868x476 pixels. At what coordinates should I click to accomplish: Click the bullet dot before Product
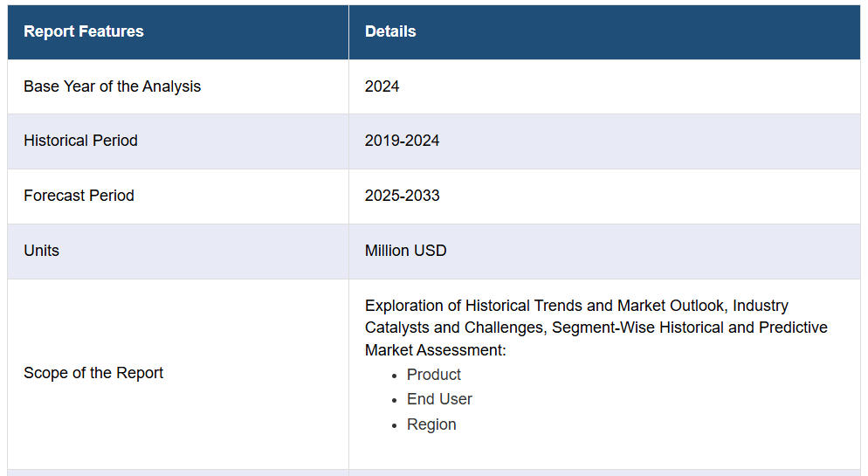click(x=394, y=376)
